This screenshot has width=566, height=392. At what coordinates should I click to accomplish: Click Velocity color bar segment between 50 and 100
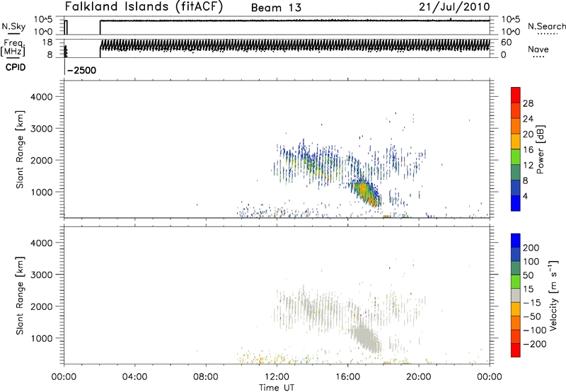(516, 268)
